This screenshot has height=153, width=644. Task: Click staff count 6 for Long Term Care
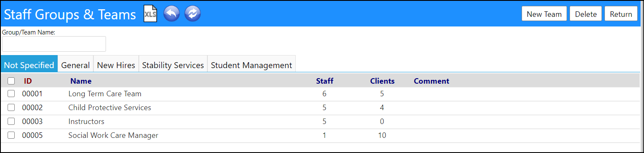click(324, 94)
